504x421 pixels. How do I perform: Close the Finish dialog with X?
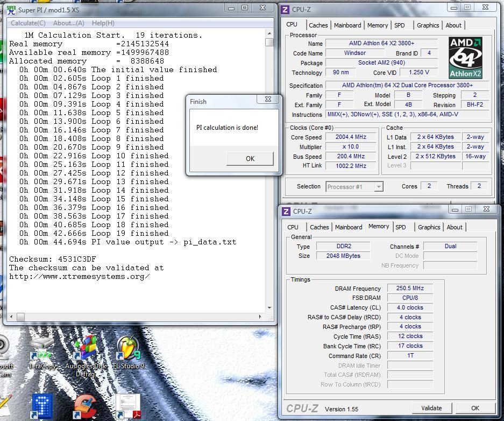(268, 99)
